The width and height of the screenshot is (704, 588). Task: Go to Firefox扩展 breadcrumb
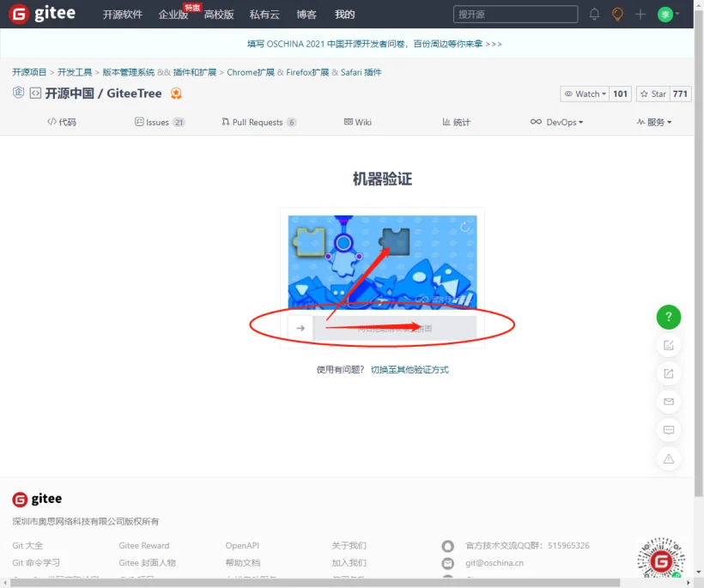click(307, 72)
